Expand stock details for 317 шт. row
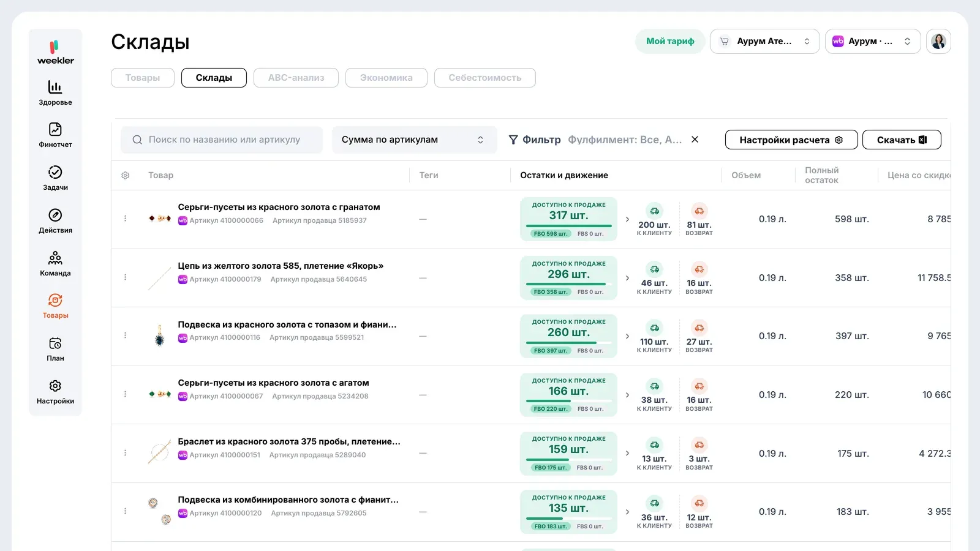This screenshot has width=980, height=551. tap(627, 219)
